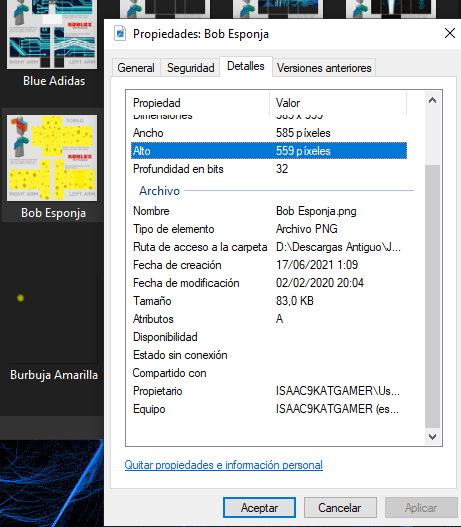Viewport: 461px width, 527px height.
Task: Switch to the Seguridad tab
Action: pyautogui.click(x=191, y=68)
